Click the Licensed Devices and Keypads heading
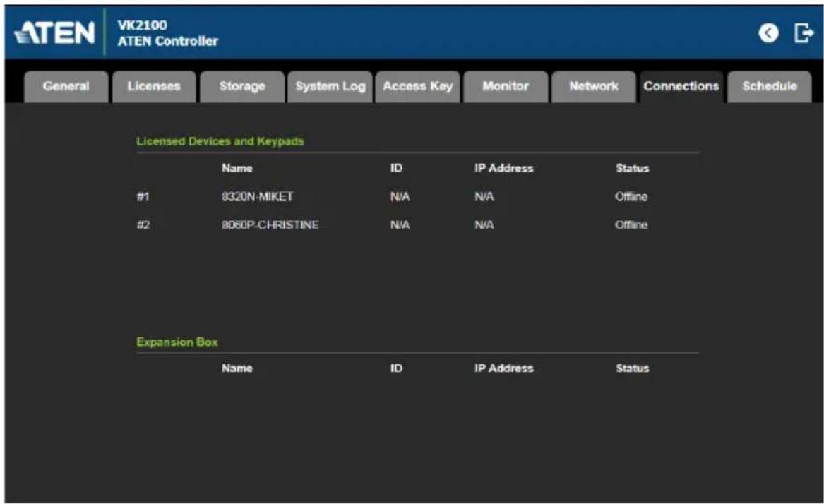824x504 pixels. tap(220, 141)
